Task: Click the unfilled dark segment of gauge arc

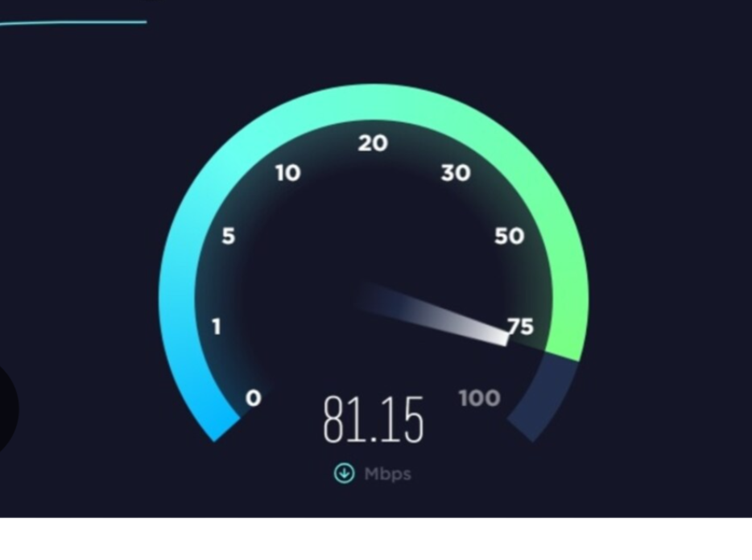Action: pyautogui.click(x=544, y=396)
